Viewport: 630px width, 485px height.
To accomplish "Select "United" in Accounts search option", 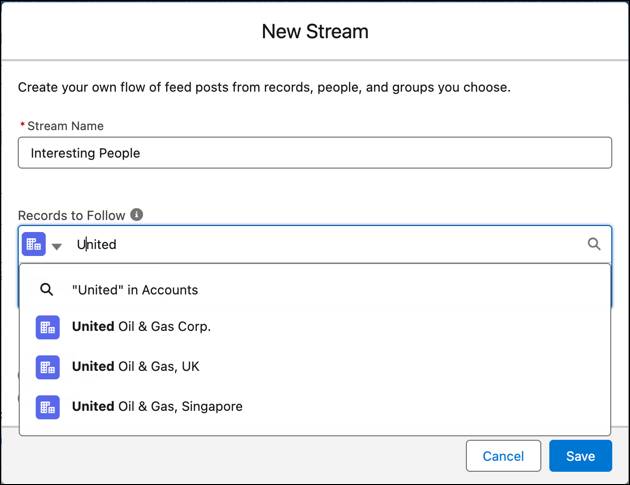I will 135,290.
